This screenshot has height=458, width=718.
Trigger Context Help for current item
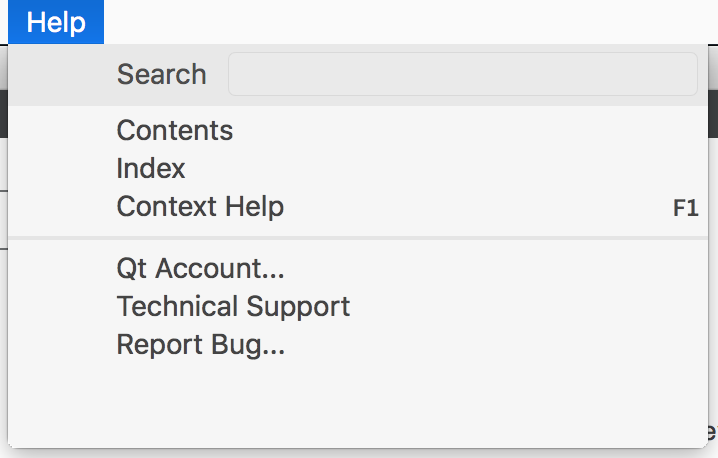(200, 207)
